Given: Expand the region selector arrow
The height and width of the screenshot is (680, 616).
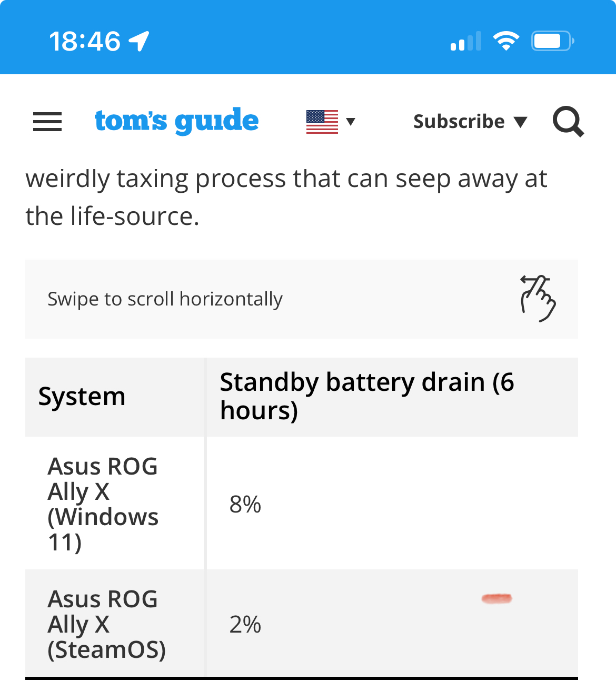Looking at the screenshot, I should tap(351, 122).
